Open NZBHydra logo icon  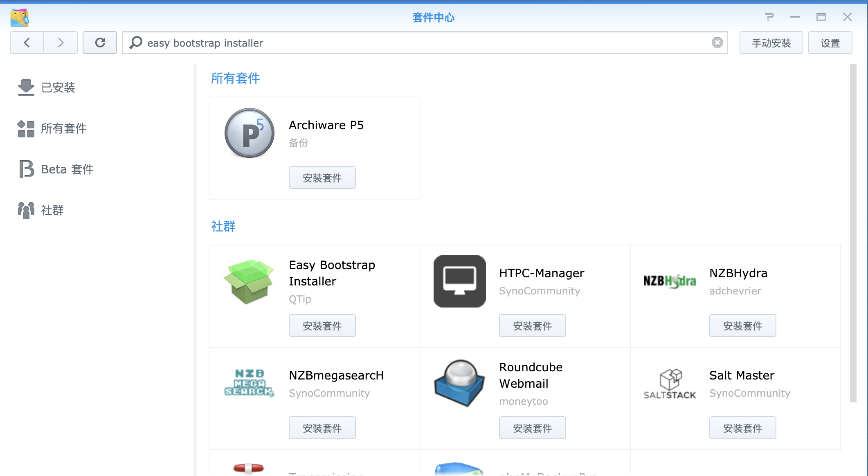(x=670, y=281)
